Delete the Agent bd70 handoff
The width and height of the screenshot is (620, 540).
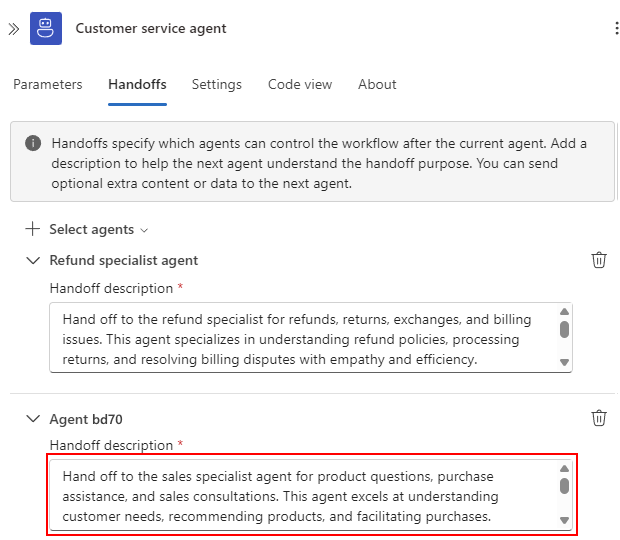(x=599, y=418)
